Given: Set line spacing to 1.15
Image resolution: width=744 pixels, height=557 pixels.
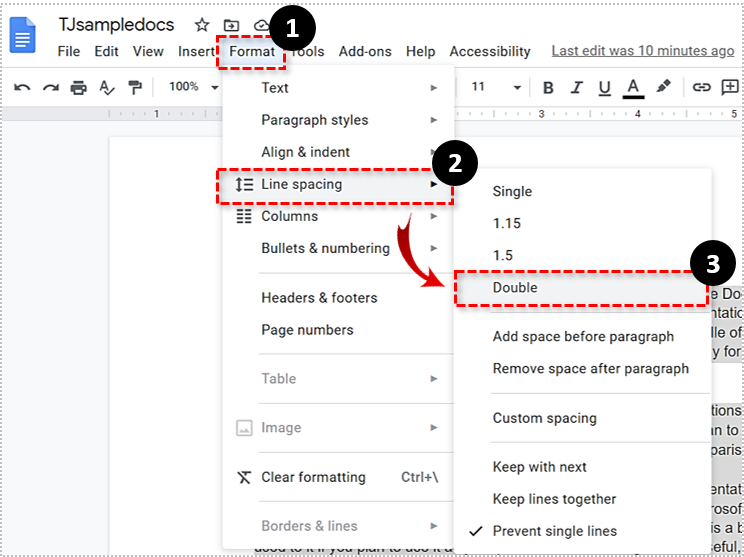Looking at the screenshot, I should (582, 223).
